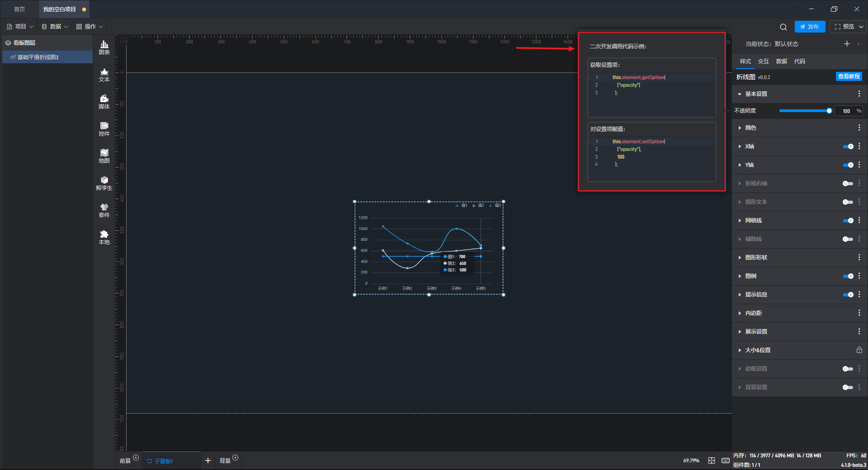Select the 基础平滑折线图3 layer
868x470 pixels.
tap(47, 57)
